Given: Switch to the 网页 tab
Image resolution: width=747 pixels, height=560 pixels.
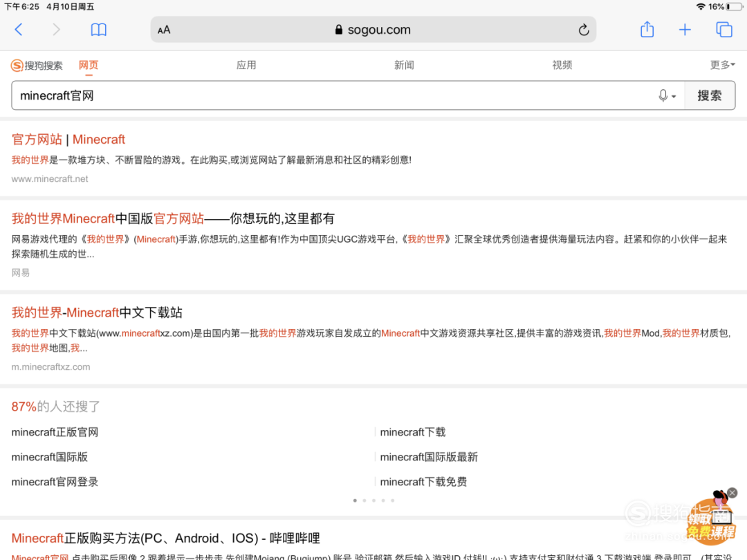Looking at the screenshot, I should 89,65.
